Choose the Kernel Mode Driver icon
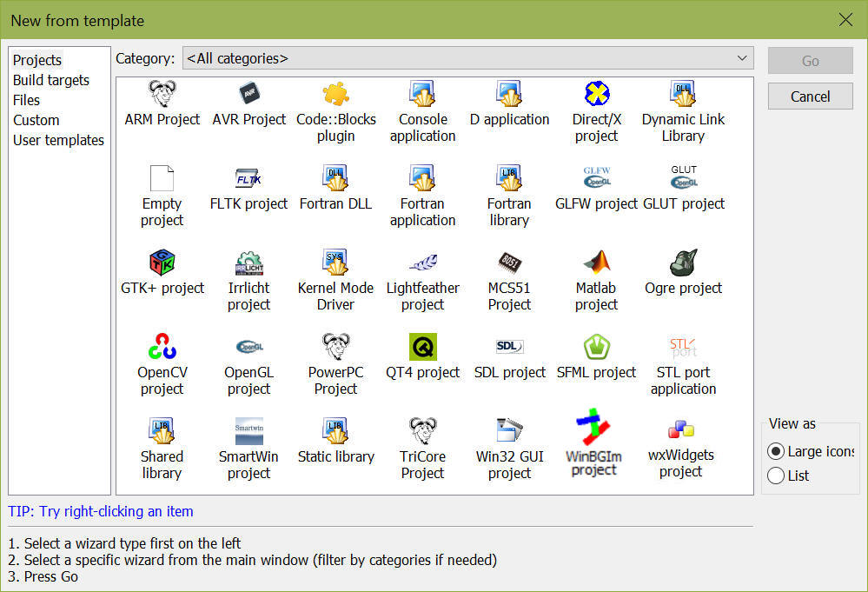The width and height of the screenshot is (868, 592). click(336, 262)
